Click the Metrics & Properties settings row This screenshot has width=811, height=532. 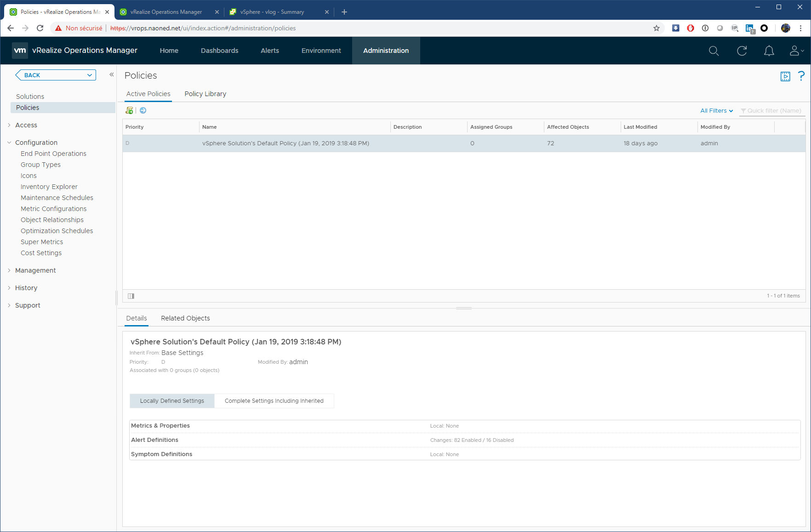coord(464,426)
